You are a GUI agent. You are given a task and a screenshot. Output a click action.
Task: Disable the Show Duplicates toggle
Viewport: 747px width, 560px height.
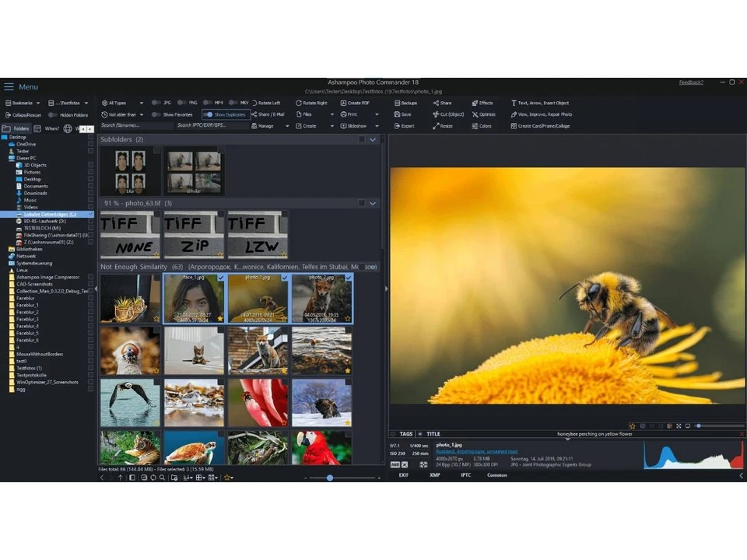point(208,114)
